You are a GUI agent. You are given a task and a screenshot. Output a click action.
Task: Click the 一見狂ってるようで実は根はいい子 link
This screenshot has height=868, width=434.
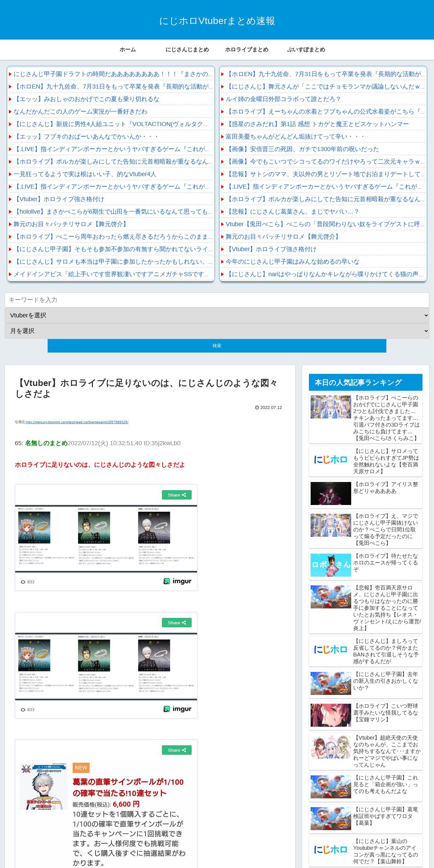(85, 174)
